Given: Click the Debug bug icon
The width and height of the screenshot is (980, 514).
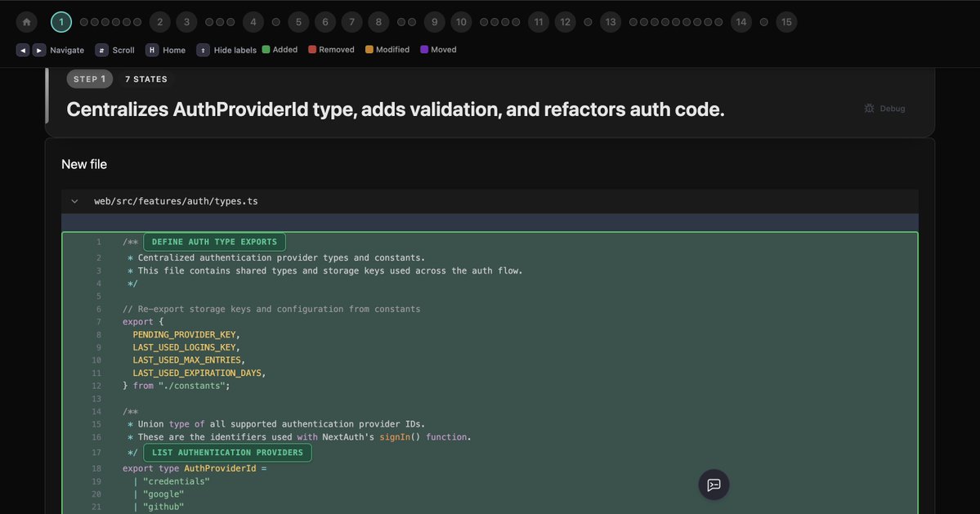Looking at the screenshot, I should tap(869, 109).
